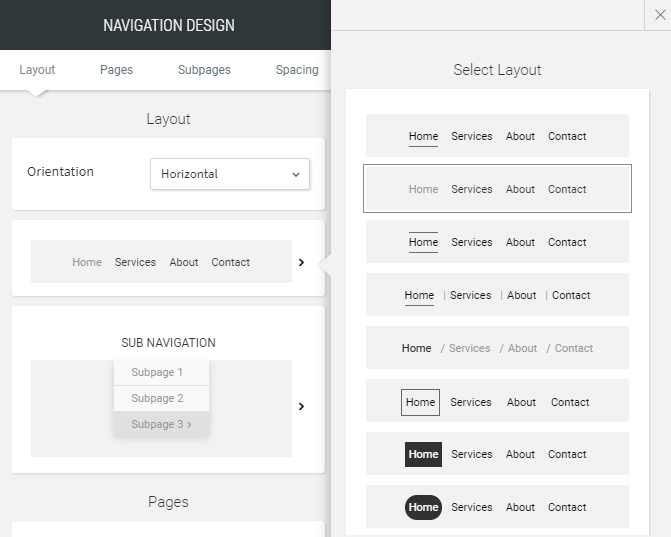Pick the rounded pill Home layout

tap(497, 507)
